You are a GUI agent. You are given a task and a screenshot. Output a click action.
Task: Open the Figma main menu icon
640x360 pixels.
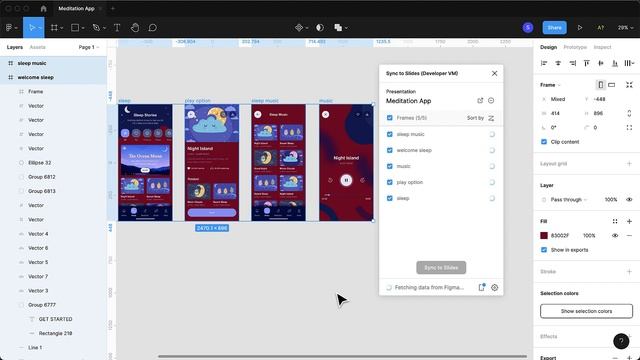point(9,28)
